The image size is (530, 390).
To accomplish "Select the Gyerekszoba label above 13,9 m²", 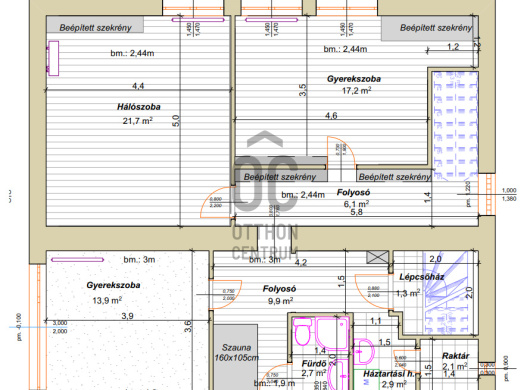I will tap(113, 285).
